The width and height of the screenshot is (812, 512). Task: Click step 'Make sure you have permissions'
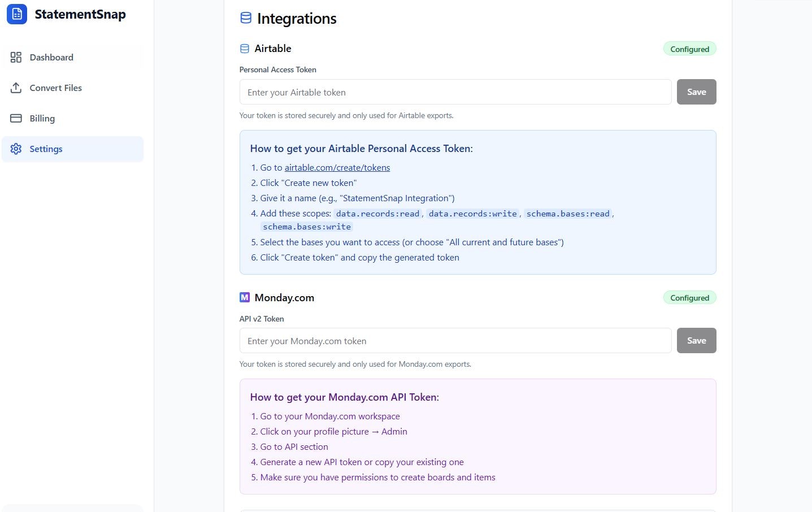377,478
